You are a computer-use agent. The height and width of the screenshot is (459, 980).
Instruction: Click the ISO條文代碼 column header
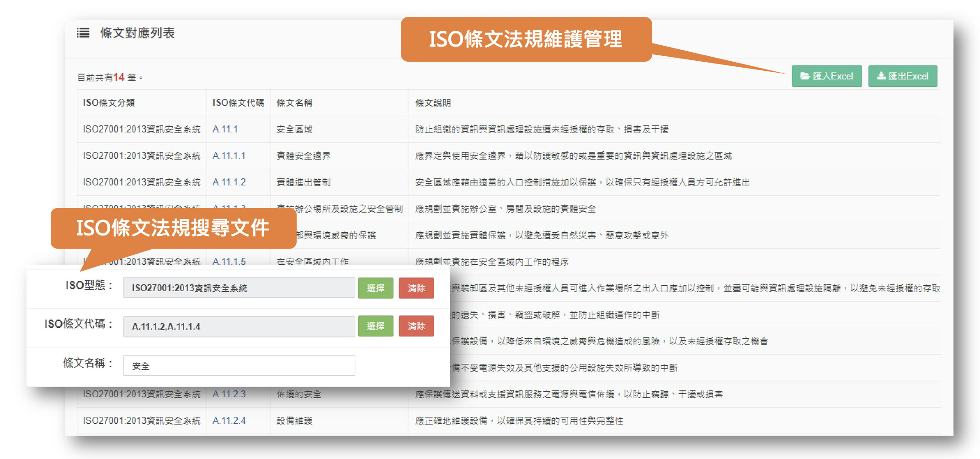click(x=238, y=103)
